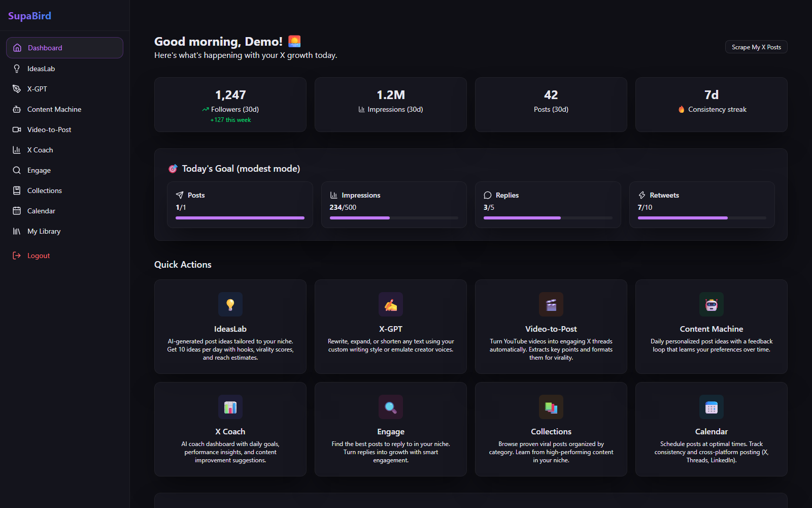Click the Dashboard home icon in sidebar
The image size is (812, 508).
click(x=17, y=48)
